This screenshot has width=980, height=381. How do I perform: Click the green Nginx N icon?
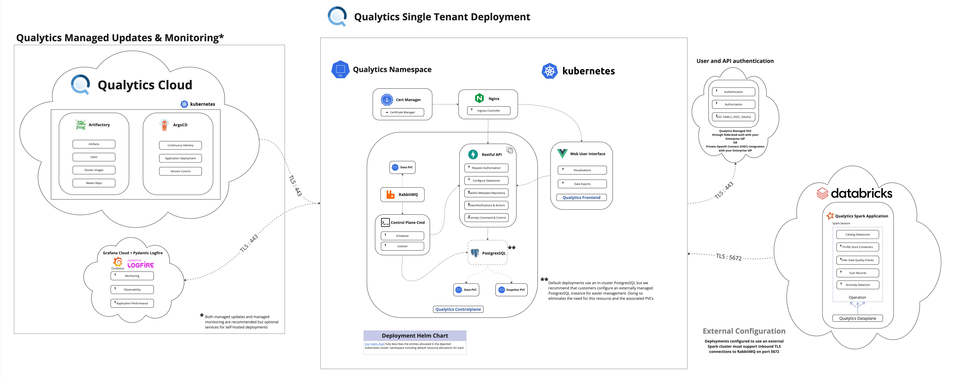[479, 98]
